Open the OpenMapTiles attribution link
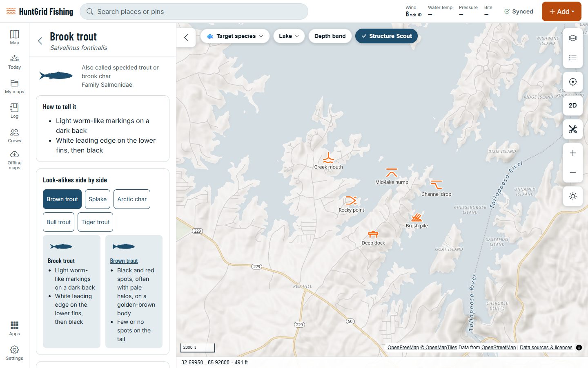588x368 pixels. point(439,348)
